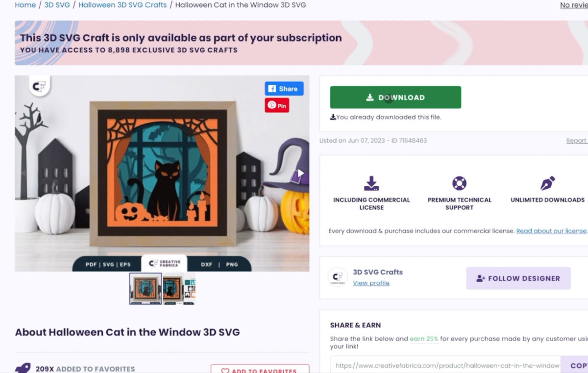The height and width of the screenshot is (373, 588).
Task: Open the Home breadcrumb link
Action: coord(25,5)
